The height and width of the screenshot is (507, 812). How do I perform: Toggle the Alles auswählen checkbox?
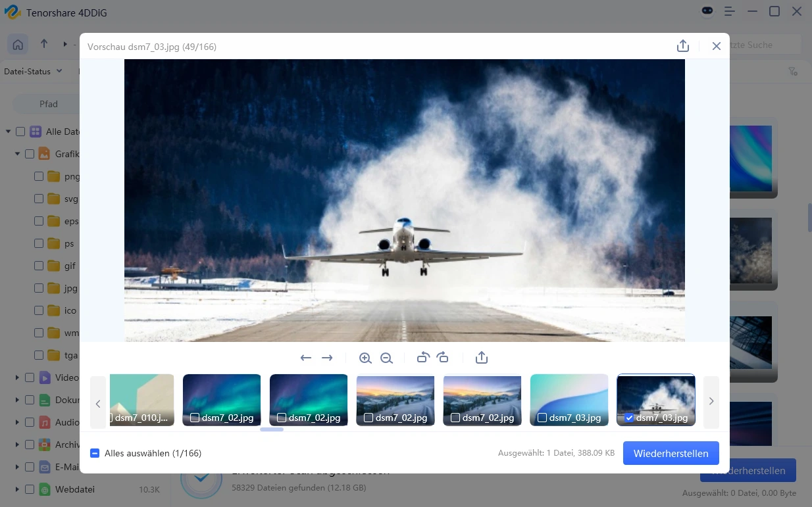(x=95, y=453)
